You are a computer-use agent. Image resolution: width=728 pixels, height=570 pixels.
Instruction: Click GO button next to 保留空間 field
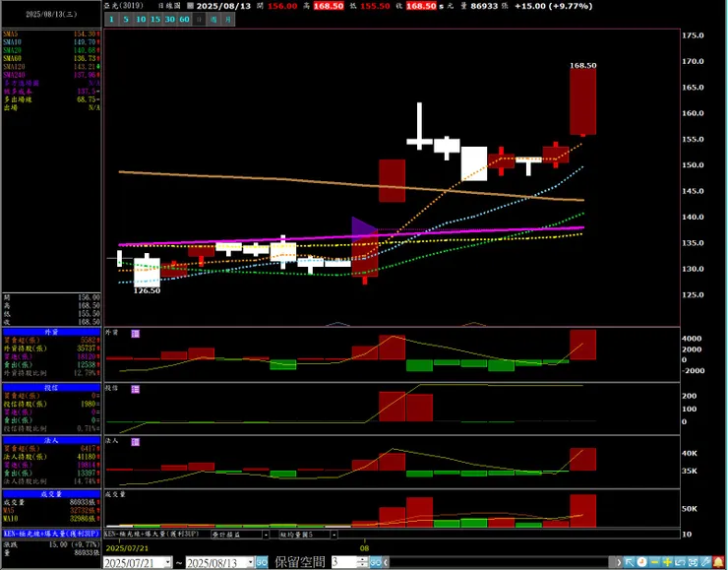[376, 562]
